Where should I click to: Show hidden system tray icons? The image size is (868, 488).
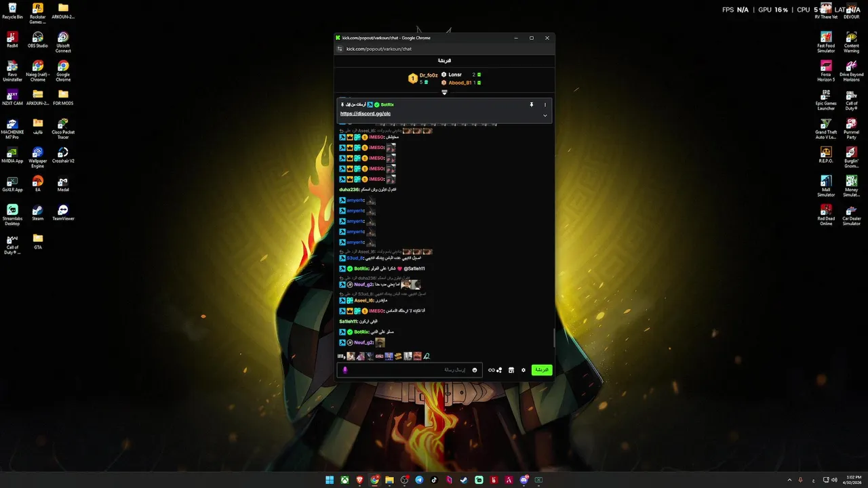(x=789, y=480)
